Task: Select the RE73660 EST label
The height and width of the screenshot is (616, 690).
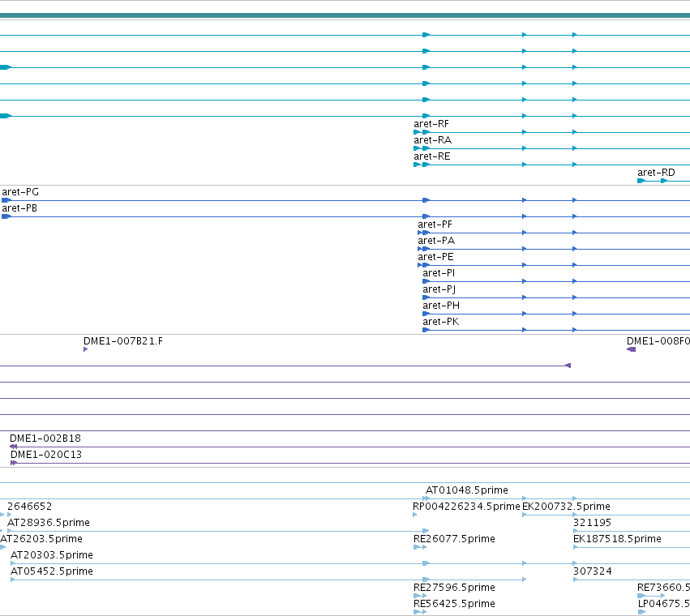Action: [663, 588]
